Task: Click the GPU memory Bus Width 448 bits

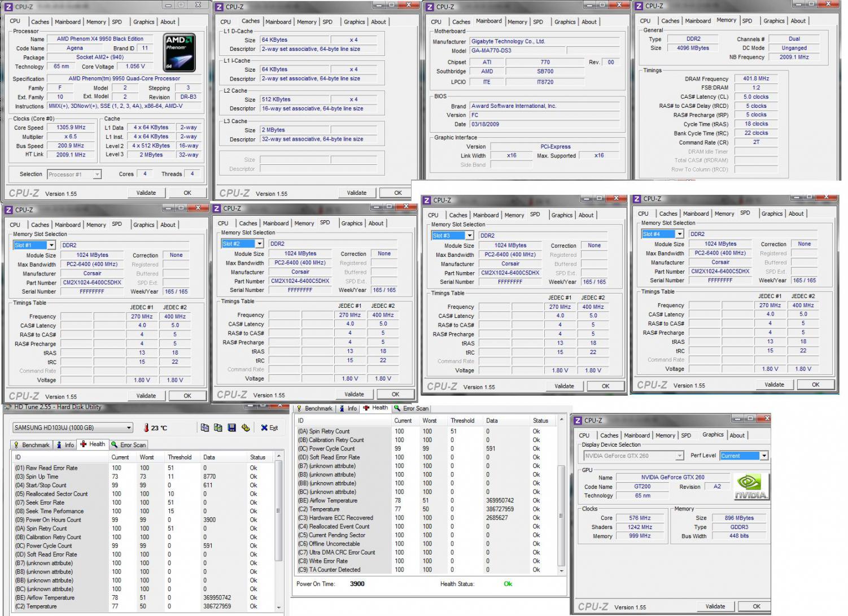Action: pyautogui.click(x=739, y=536)
